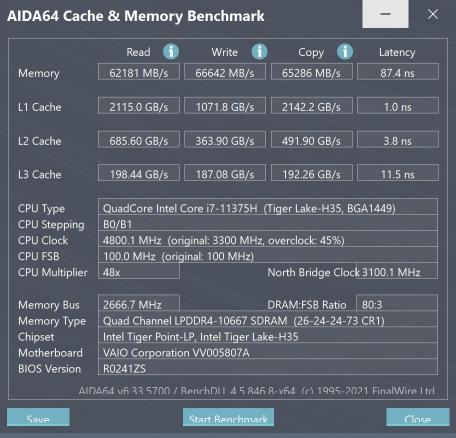Click the Save button
The width and height of the screenshot is (456, 438).
pyautogui.click(x=38, y=417)
